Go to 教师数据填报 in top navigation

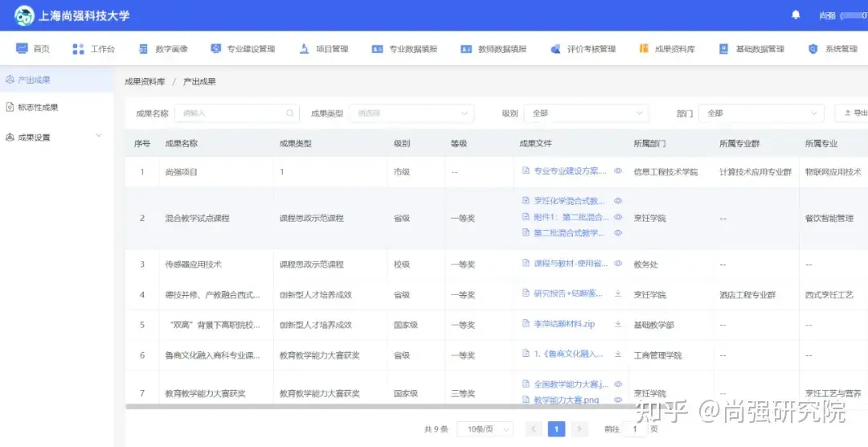pyautogui.click(x=493, y=49)
